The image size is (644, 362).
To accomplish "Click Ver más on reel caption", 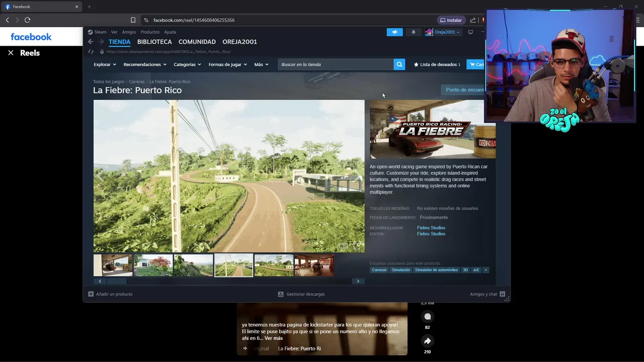I will coord(274,338).
